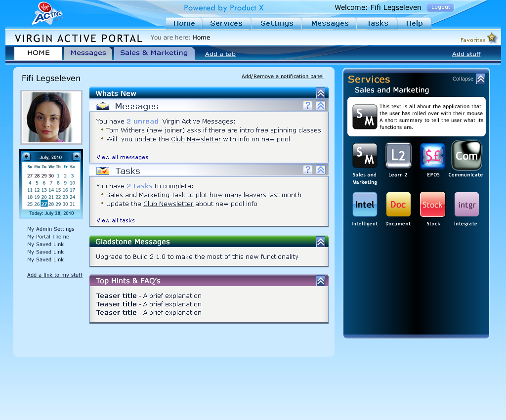This screenshot has height=420, width=506.
Task: Click the SM icon in description box
Action: 365,117
